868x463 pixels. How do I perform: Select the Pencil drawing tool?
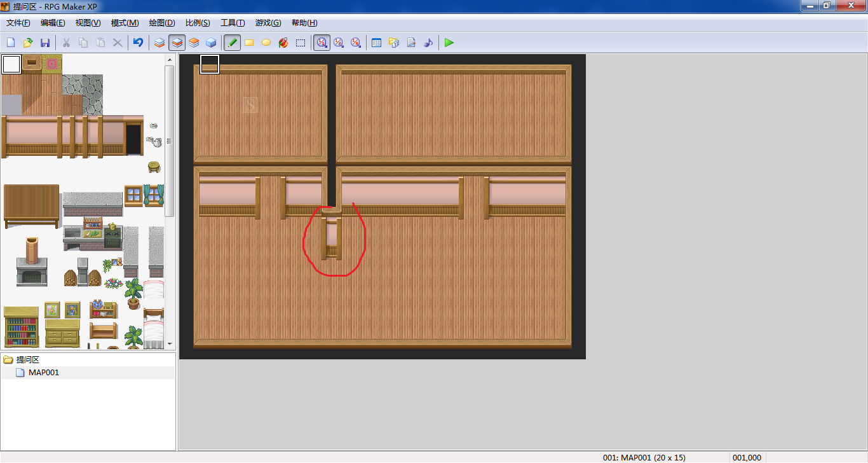pos(233,43)
